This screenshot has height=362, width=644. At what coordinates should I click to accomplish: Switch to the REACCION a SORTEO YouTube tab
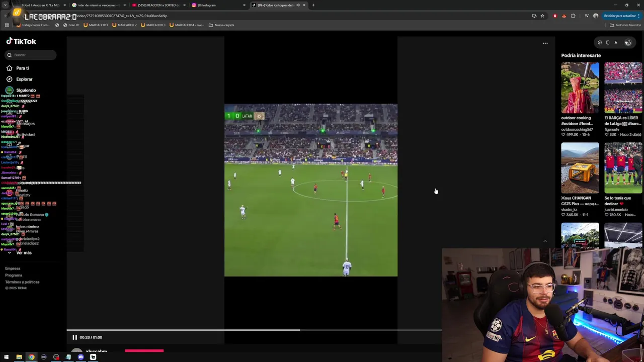158,5
